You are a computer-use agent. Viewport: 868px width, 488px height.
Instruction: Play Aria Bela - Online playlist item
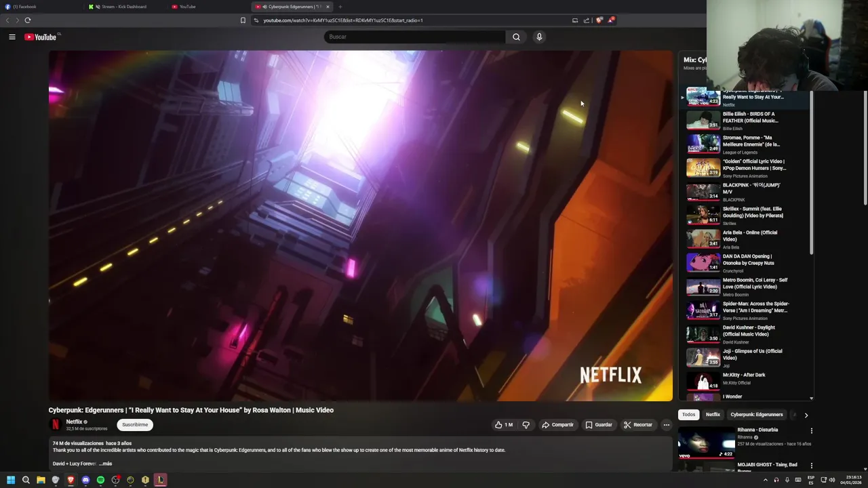pos(745,239)
